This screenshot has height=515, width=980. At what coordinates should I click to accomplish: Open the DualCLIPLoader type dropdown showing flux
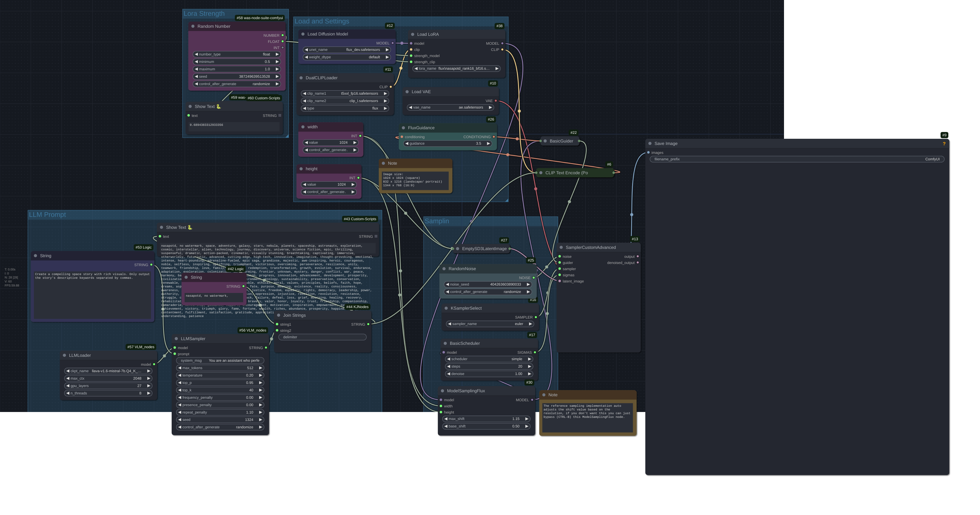(345, 109)
